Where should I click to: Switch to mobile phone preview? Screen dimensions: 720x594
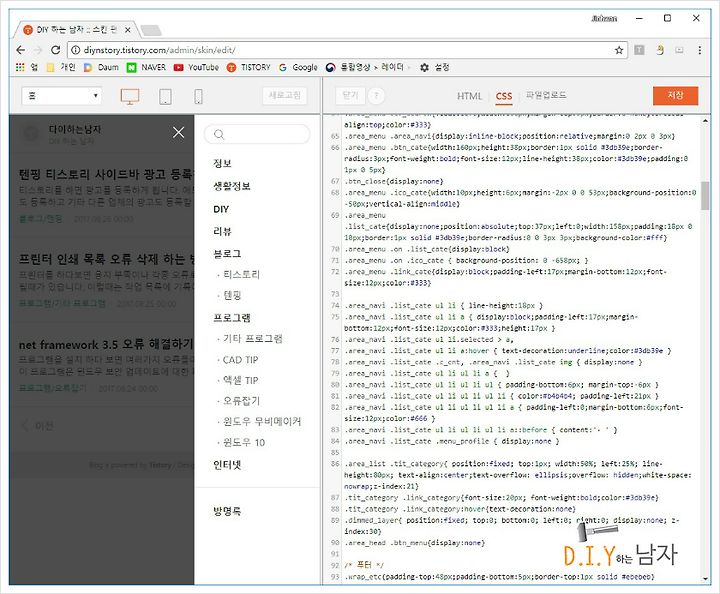click(x=198, y=96)
